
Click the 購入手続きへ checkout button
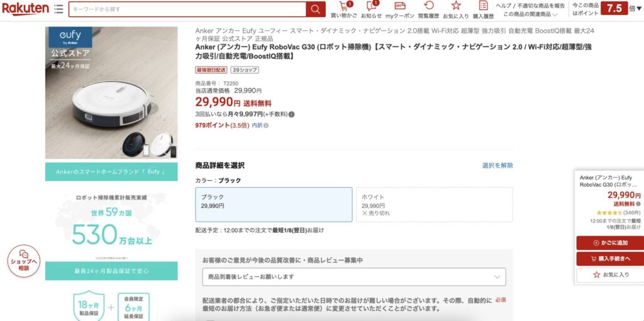point(609,258)
